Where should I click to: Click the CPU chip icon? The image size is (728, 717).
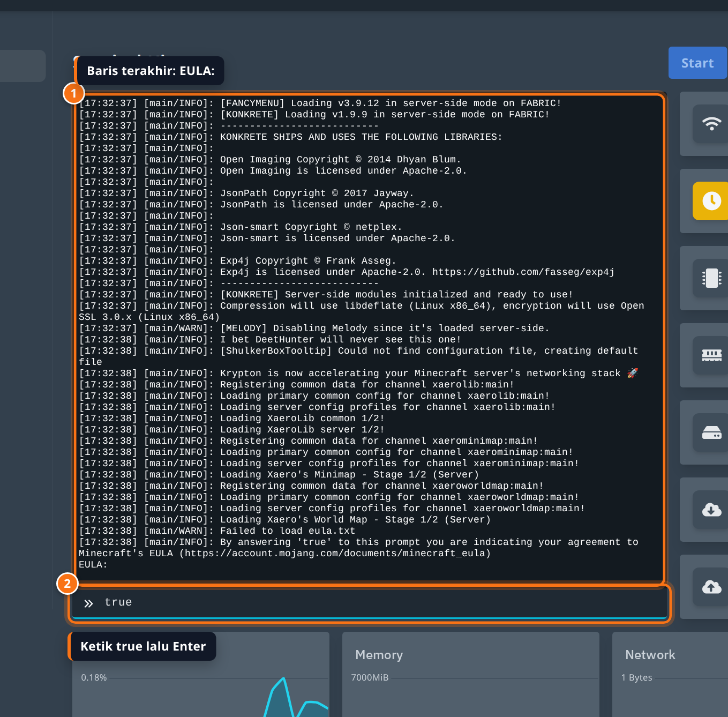point(711,278)
